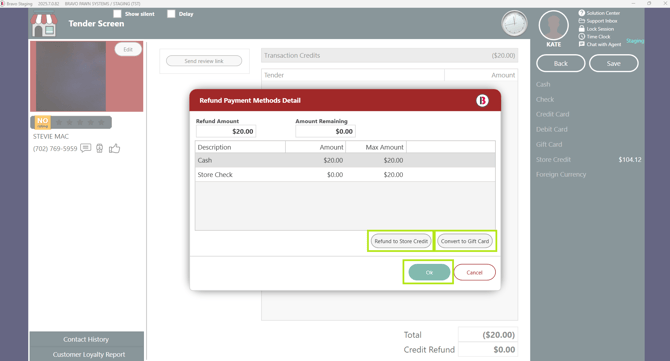This screenshot has height=361, width=670.
Task: Open the clock icon in header
Action: (x=514, y=23)
